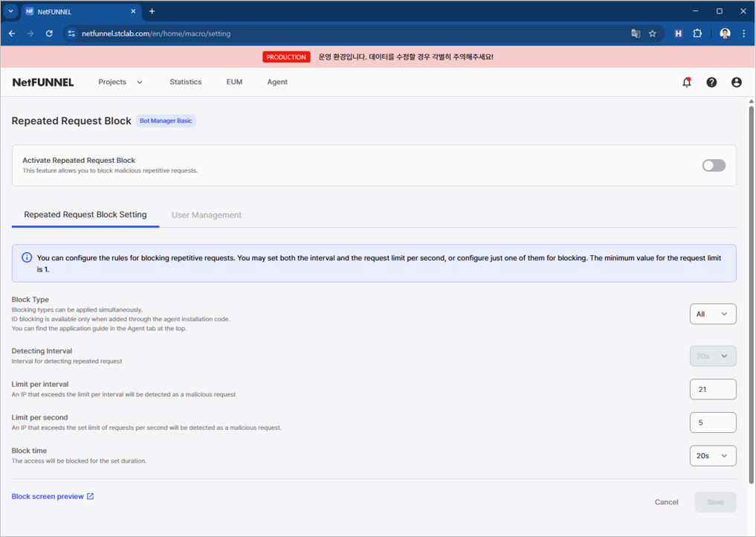Screen dimensions: 756x537
Task: Open the Chrome profile avatar
Action: point(725,33)
